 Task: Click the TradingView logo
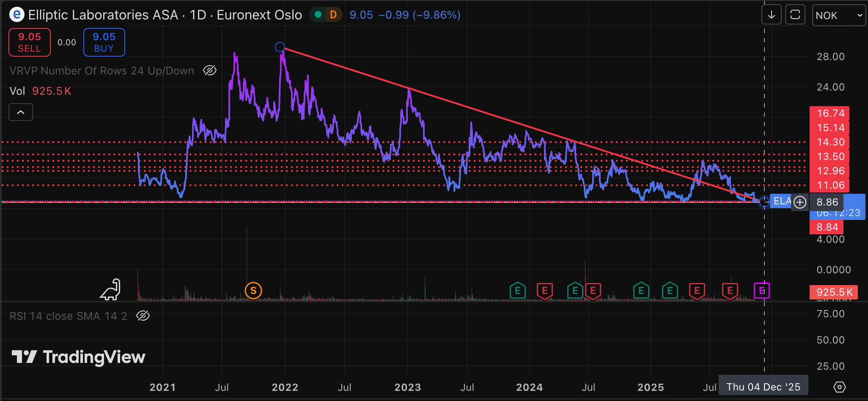79,357
